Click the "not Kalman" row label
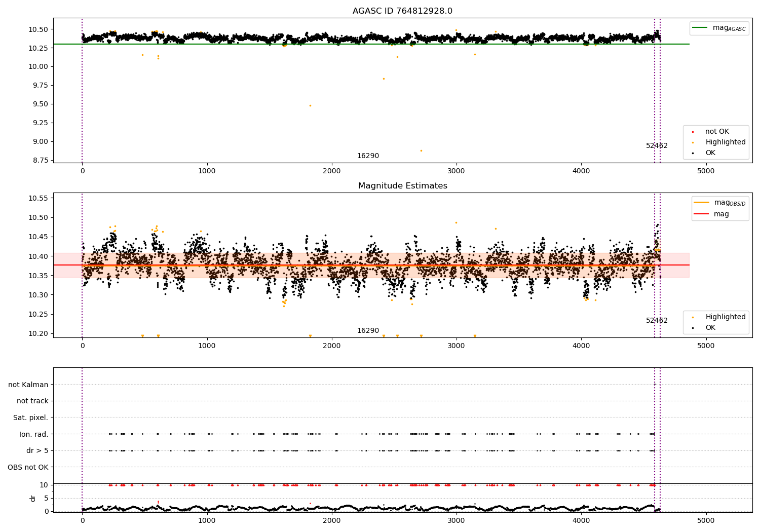 [28, 385]
